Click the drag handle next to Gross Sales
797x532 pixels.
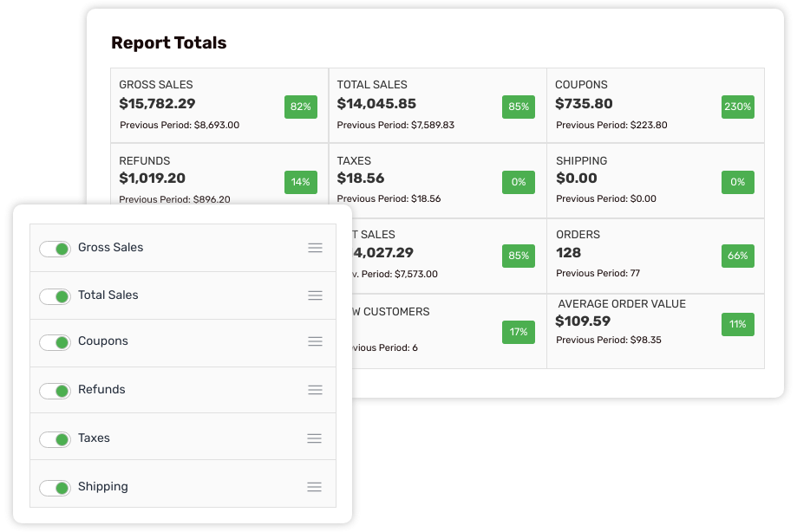314,248
